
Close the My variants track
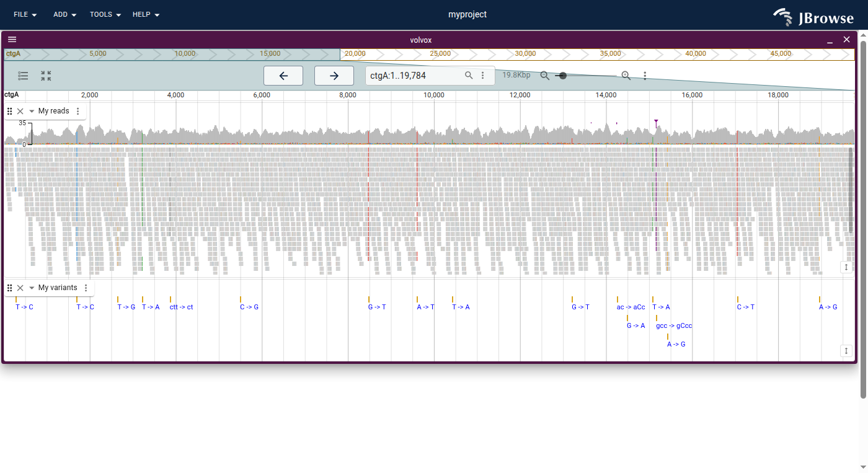(20, 288)
